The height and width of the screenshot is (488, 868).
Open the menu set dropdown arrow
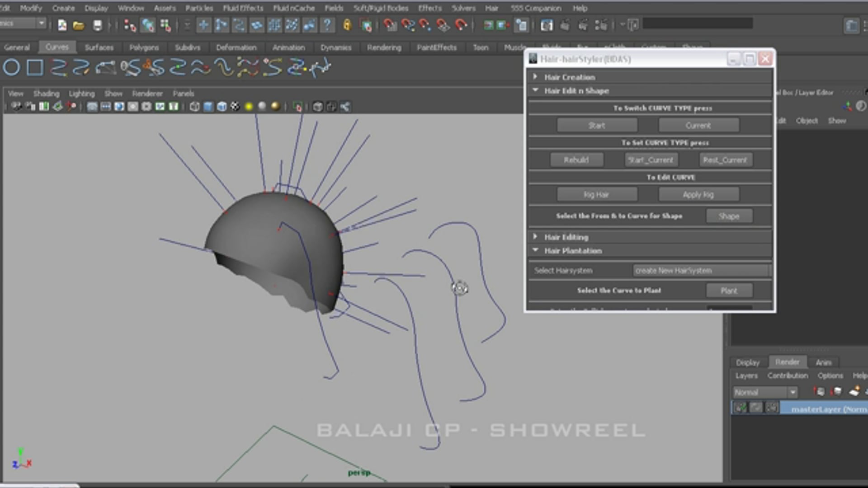click(x=41, y=23)
